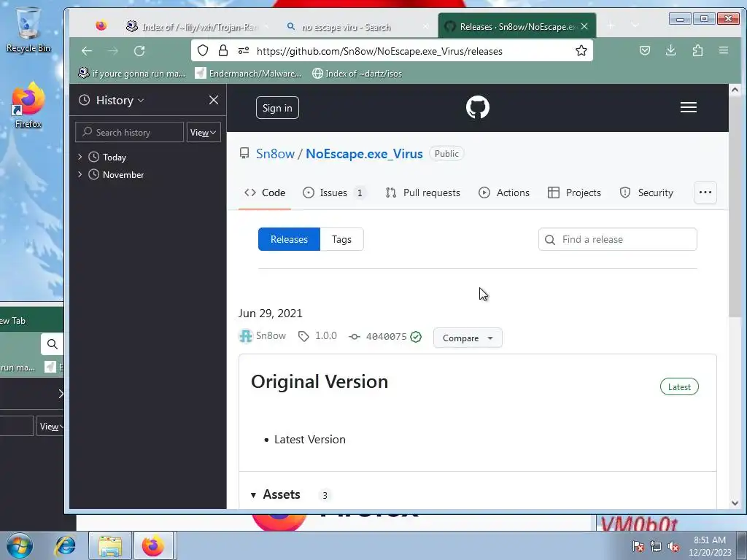747x560 pixels.
Task: Click the Firefox taskbar button
Action: 153,545
